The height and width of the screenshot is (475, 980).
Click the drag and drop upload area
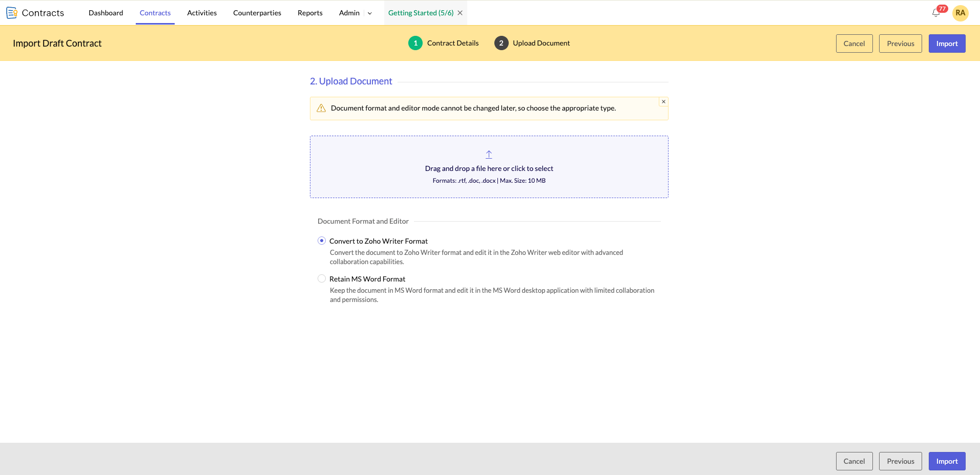[x=489, y=167]
